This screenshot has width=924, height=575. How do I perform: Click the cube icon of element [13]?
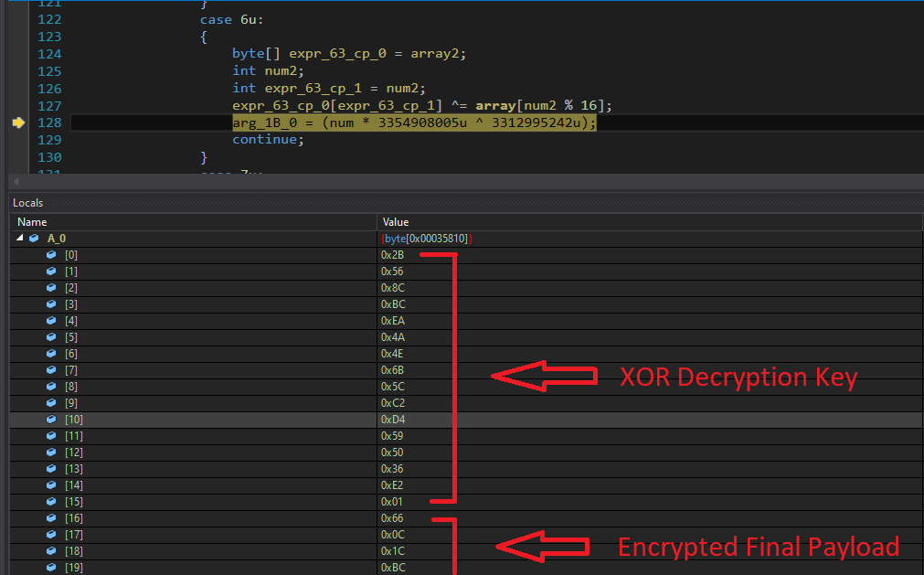tap(51, 469)
